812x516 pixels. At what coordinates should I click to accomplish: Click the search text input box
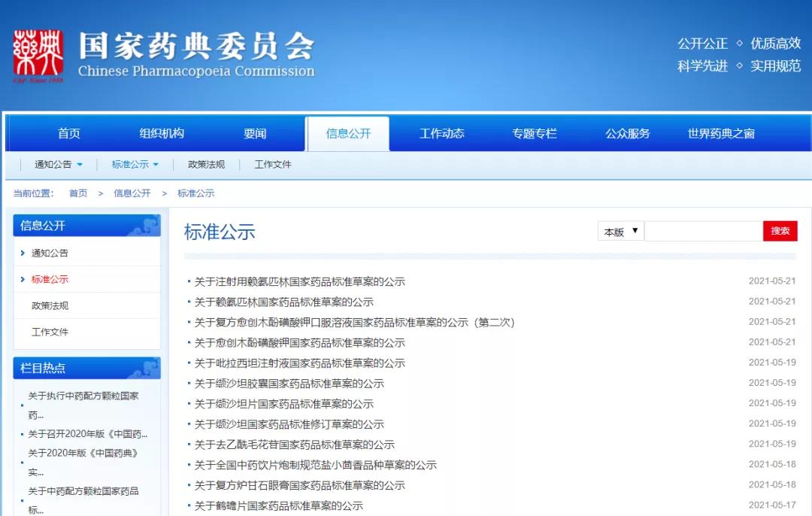point(703,231)
